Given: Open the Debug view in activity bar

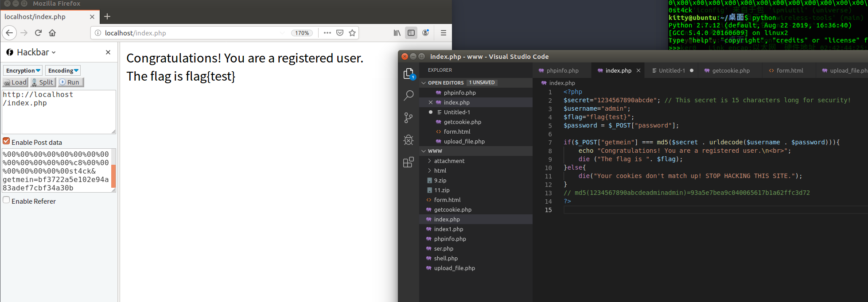Looking at the screenshot, I should tap(409, 140).
